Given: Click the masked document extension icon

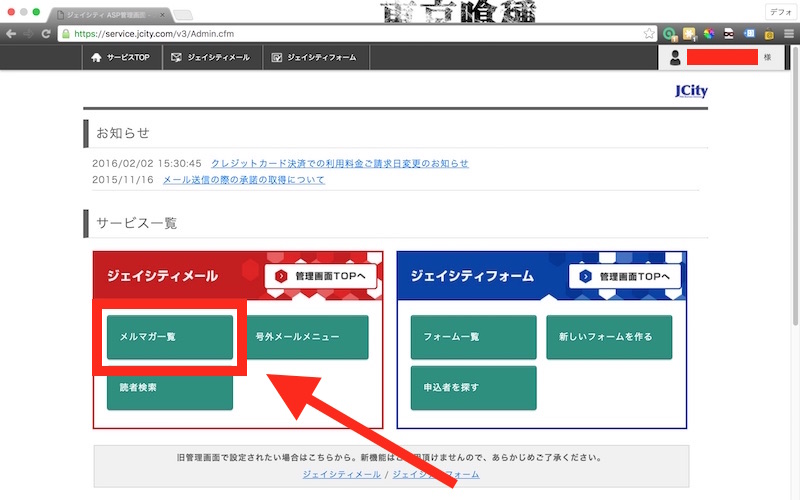Looking at the screenshot, I should (729, 34).
